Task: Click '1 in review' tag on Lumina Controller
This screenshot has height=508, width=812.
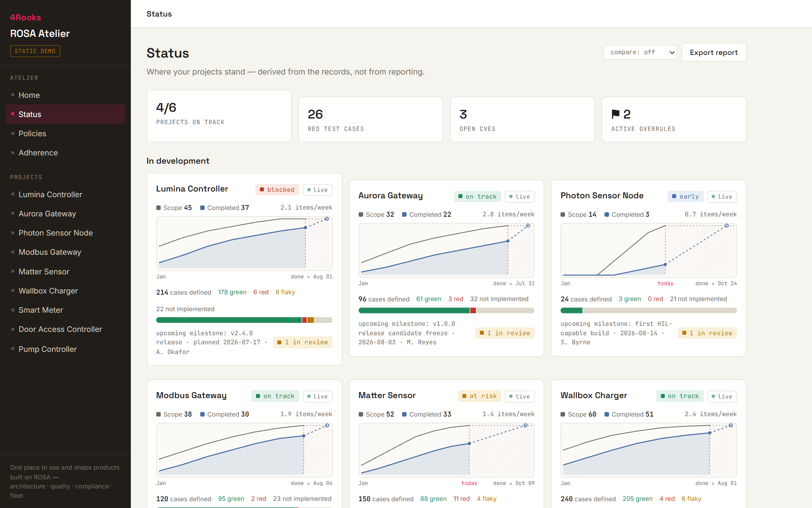Action: (x=303, y=342)
